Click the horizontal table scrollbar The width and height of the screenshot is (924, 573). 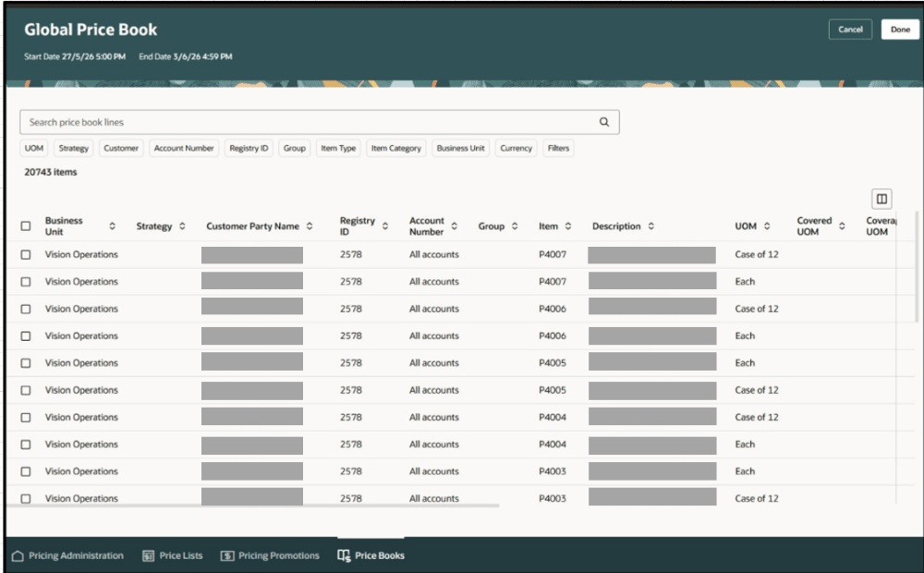click(x=253, y=506)
